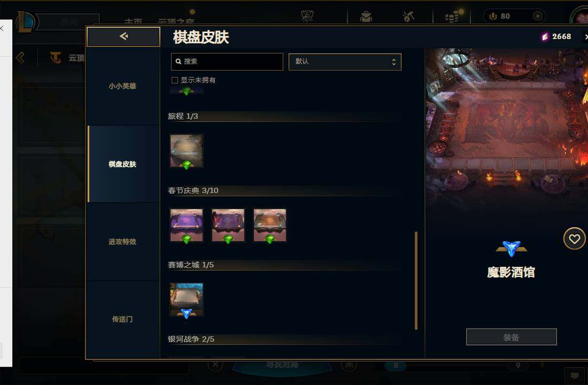Click the dropdown arrows on 默认 box

394,62
